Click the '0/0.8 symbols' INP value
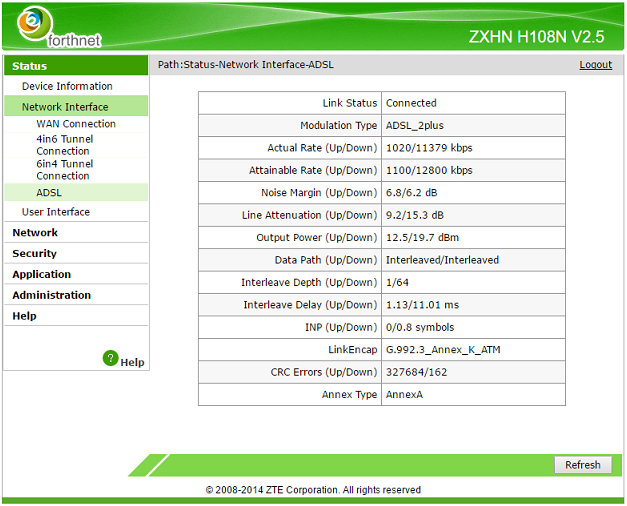This screenshot has width=627, height=506. [420, 327]
